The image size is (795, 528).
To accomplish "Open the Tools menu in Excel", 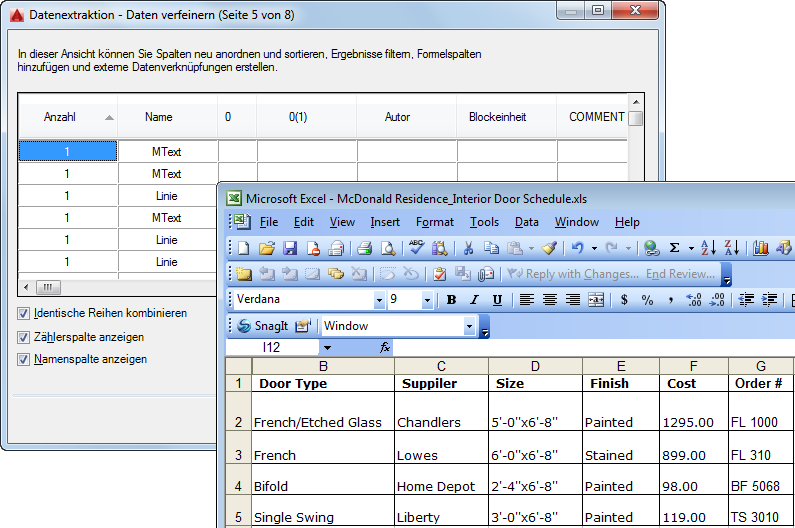I will point(484,222).
